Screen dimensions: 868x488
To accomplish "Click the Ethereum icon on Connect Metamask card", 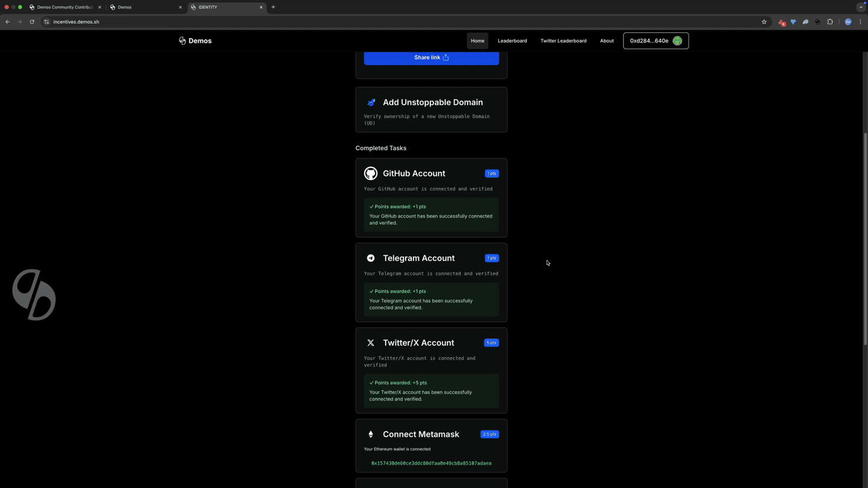I will [371, 434].
